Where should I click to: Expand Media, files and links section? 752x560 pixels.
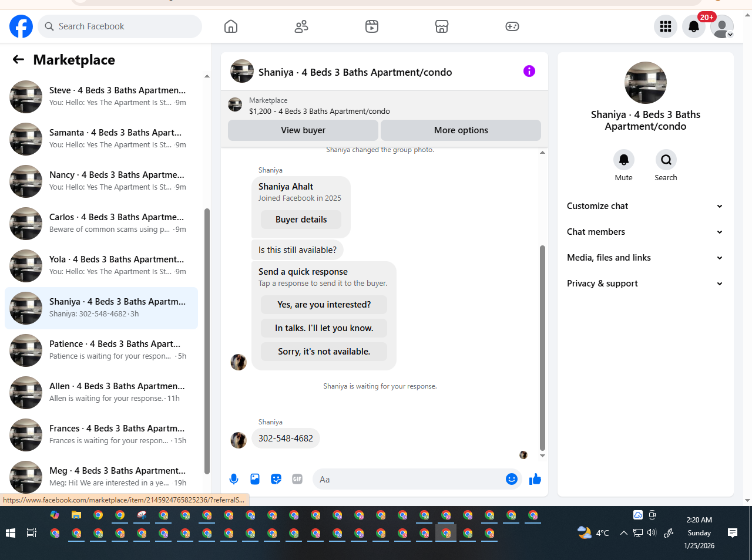645,258
